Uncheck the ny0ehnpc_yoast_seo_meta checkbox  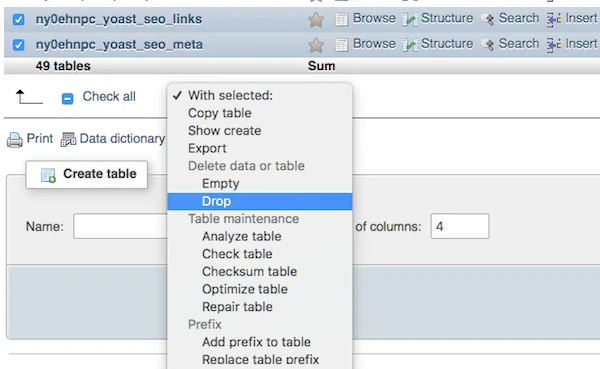tap(18, 45)
